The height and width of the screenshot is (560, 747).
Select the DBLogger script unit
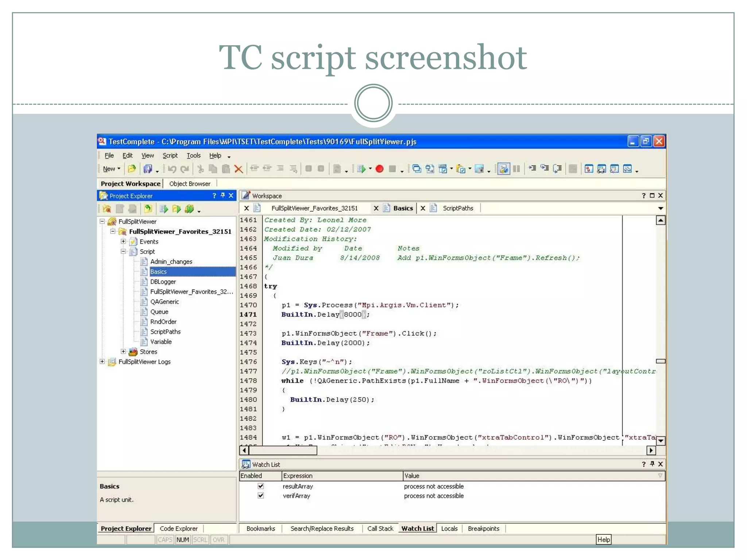(163, 281)
